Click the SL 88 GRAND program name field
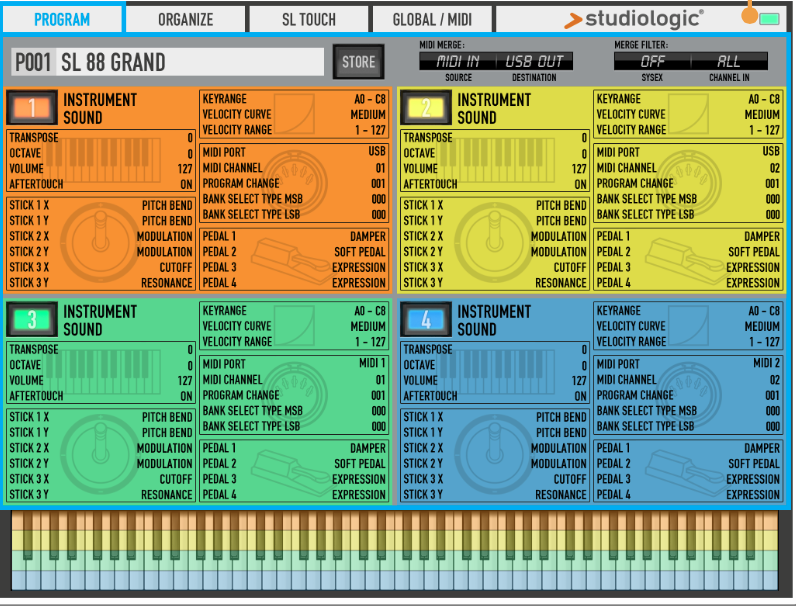The image size is (796, 606). [x=190, y=62]
